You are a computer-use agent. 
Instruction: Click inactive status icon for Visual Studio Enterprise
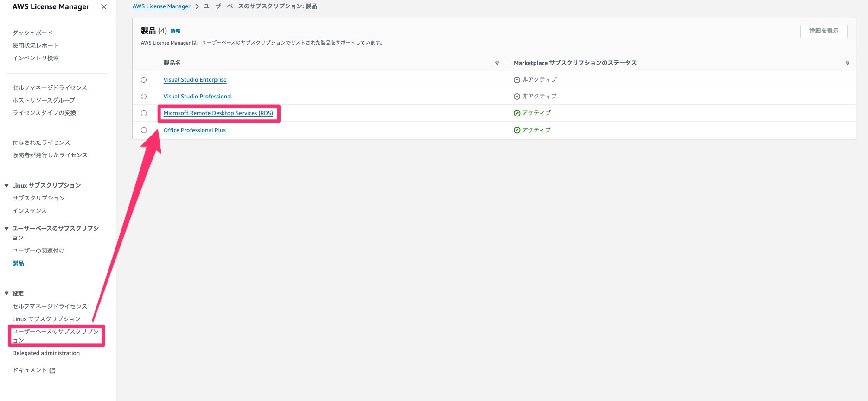(x=517, y=80)
